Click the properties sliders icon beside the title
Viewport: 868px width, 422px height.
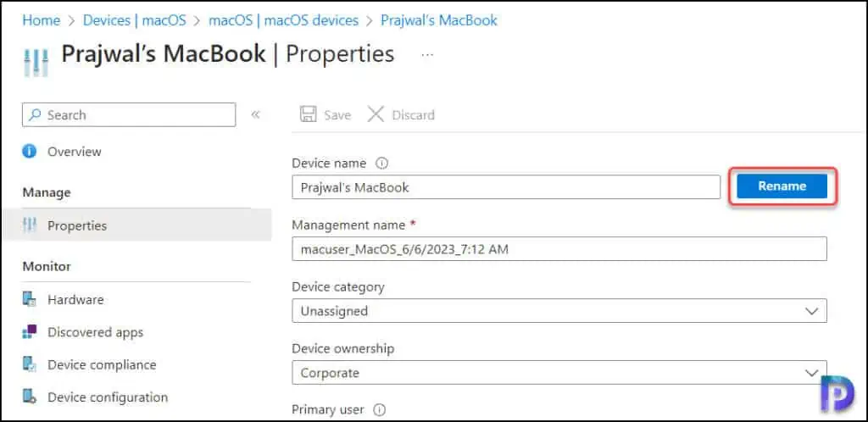(x=36, y=61)
